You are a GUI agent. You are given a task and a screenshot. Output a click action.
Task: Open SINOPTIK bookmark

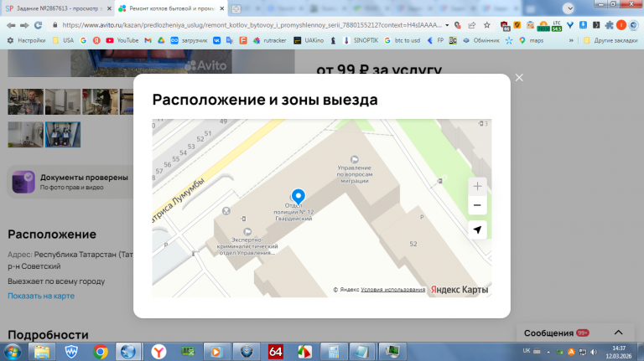361,40
